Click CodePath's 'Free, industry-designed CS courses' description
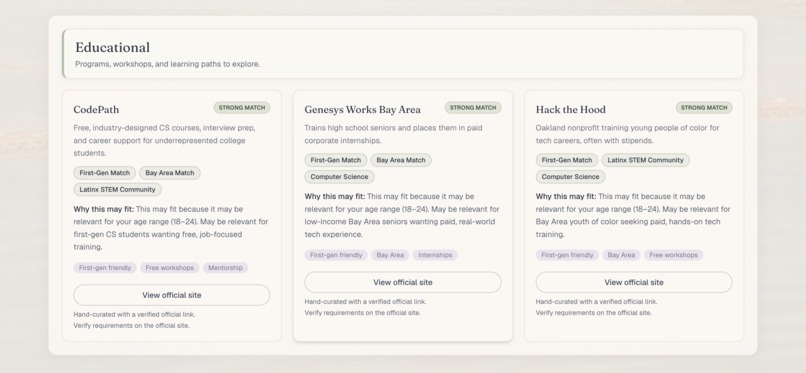The image size is (806, 373). point(164,140)
